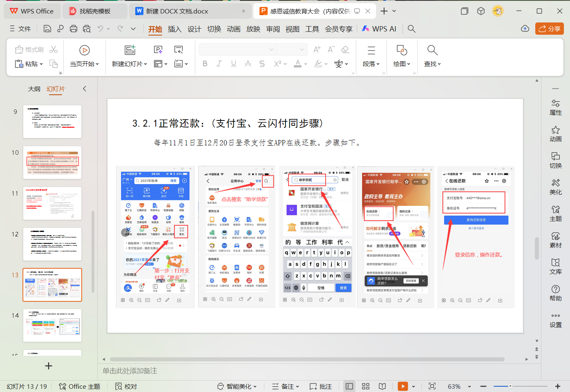Add new slide with plus icon

(49, 366)
